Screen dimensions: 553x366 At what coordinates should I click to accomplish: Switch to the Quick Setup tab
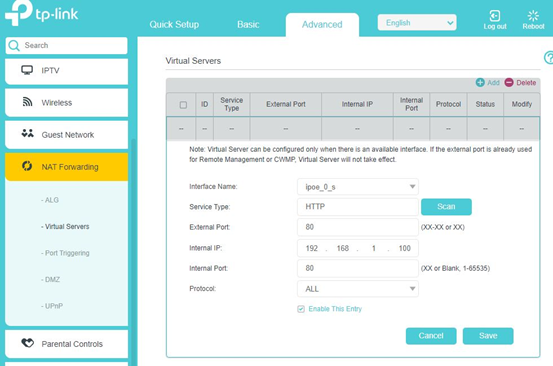click(174, 24)
